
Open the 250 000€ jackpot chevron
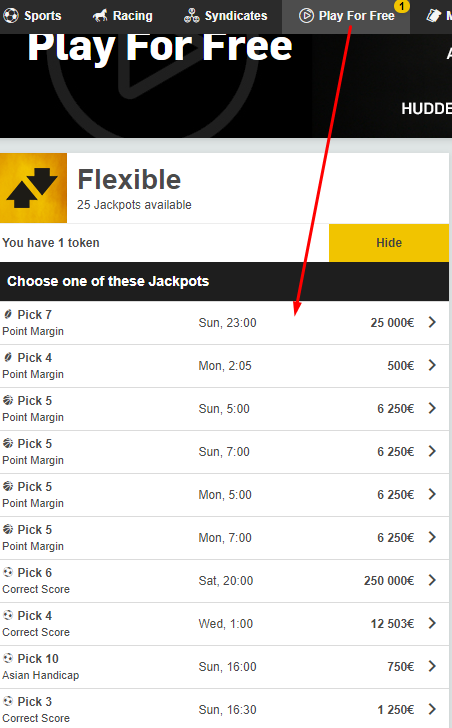[432, 580]
